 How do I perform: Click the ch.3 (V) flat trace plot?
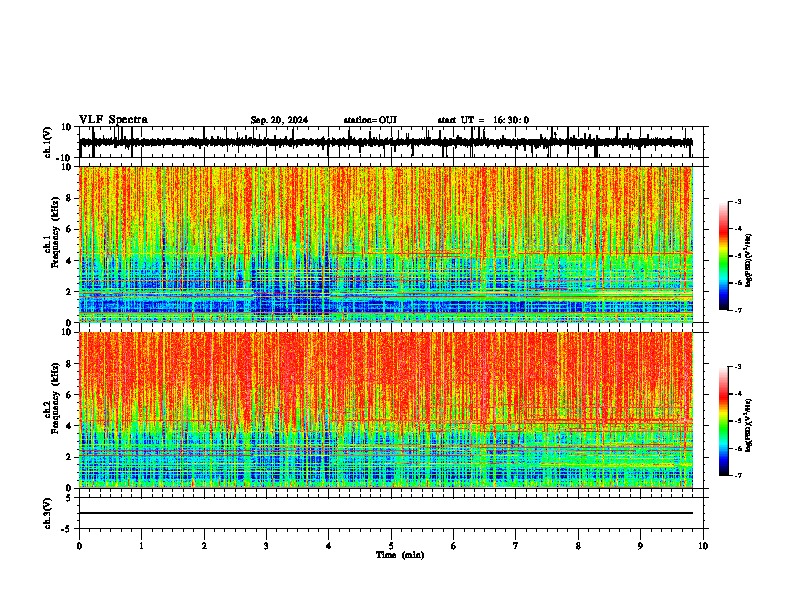pos(391,513)
